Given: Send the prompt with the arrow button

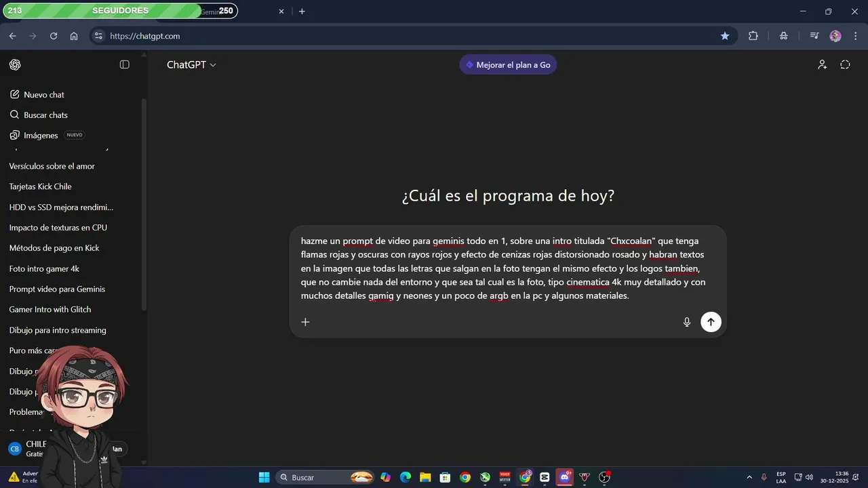Looking at the screenshot, I should 711,322.
